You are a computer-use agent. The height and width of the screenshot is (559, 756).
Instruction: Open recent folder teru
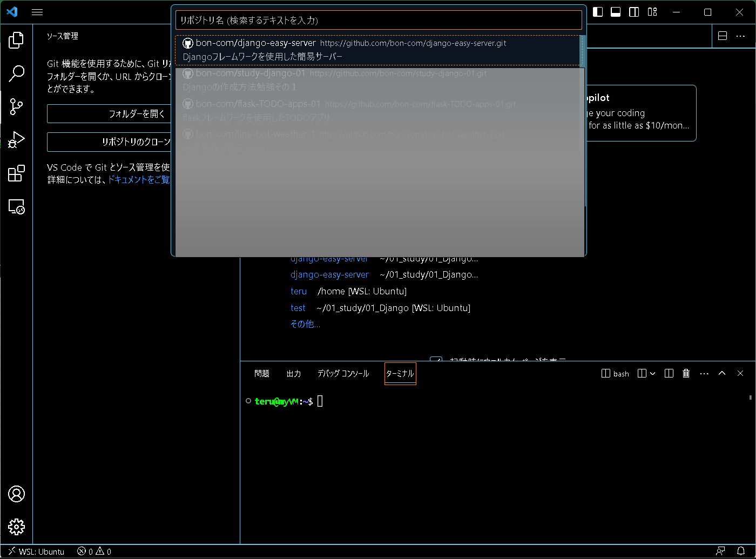(299, 291)
